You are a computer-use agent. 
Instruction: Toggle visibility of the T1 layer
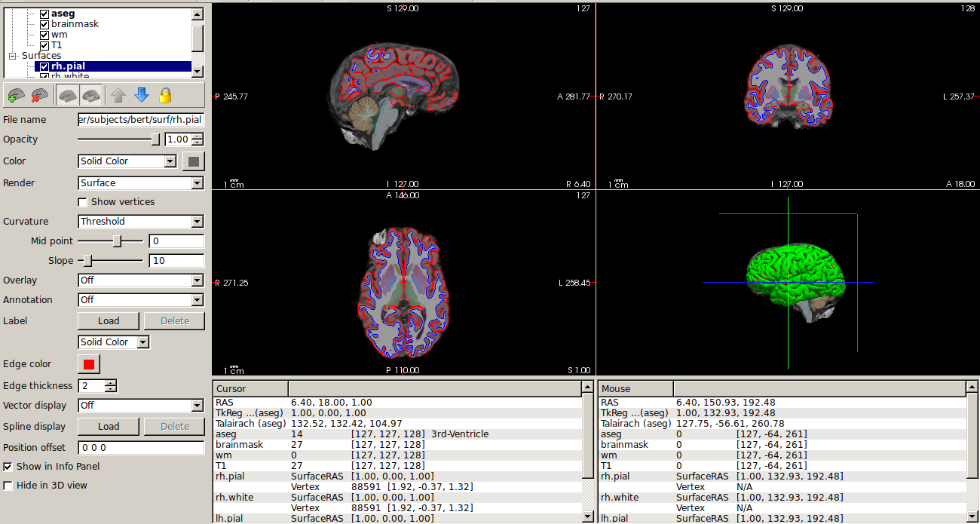[44, 46]
